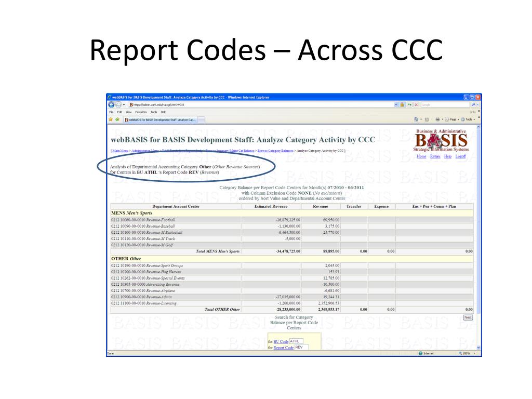This screenshot has width=532, height=399.
Task: Click the Advertising Revenue row
Action: click(x=291, y=284)
